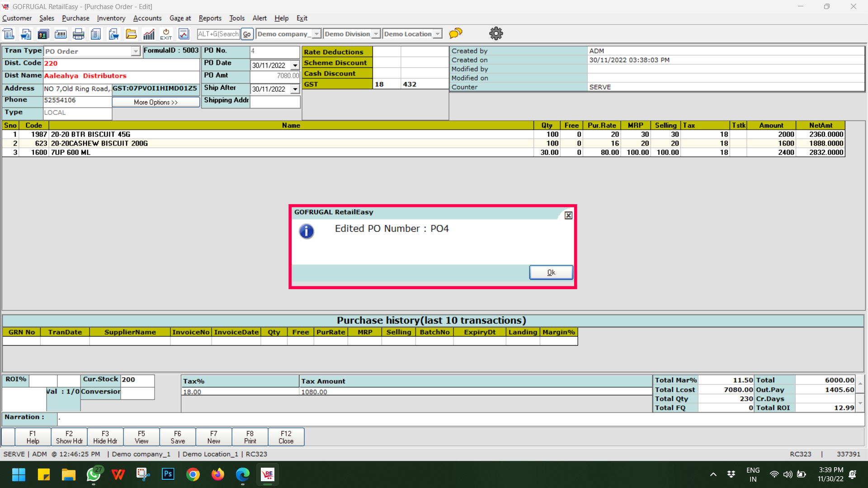
Task: Click the More Options button
Action: coord(156,102)
